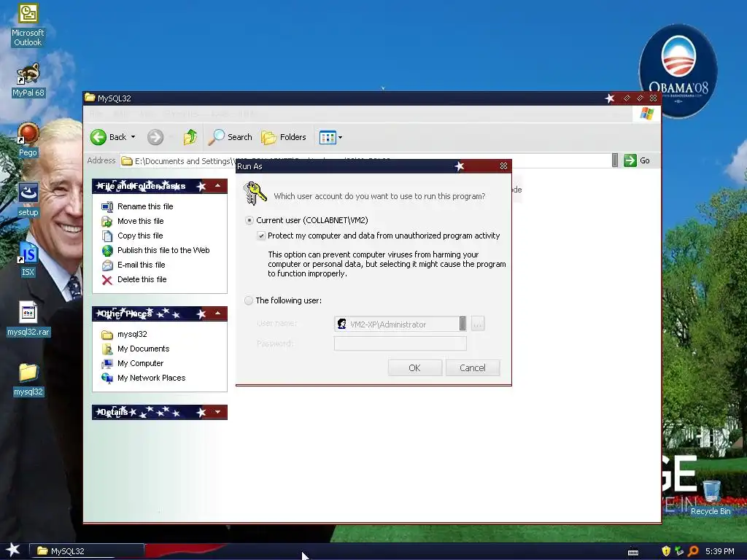
Task: Click Rename this file link
Action: coord(145,206)
